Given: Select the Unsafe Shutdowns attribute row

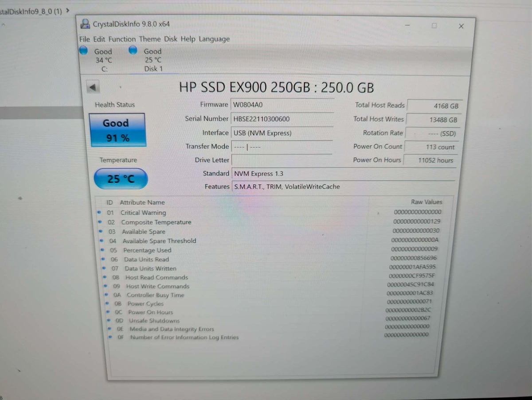Looking at the screenshot, I should [270, 320].
